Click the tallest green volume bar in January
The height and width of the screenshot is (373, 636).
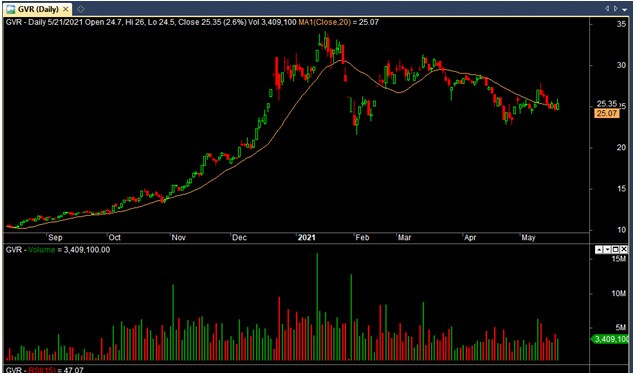pyautogui.click(x=317, y=307)
